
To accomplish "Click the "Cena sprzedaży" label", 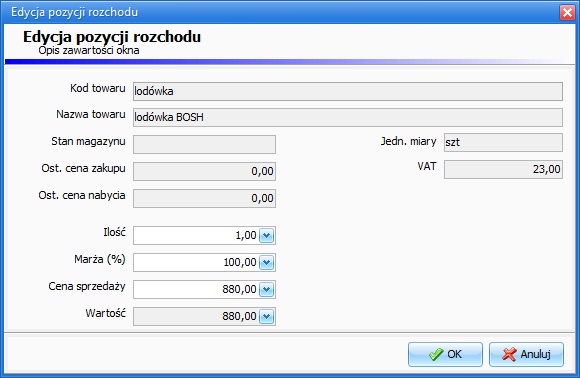I will click(x=87, y=286).
